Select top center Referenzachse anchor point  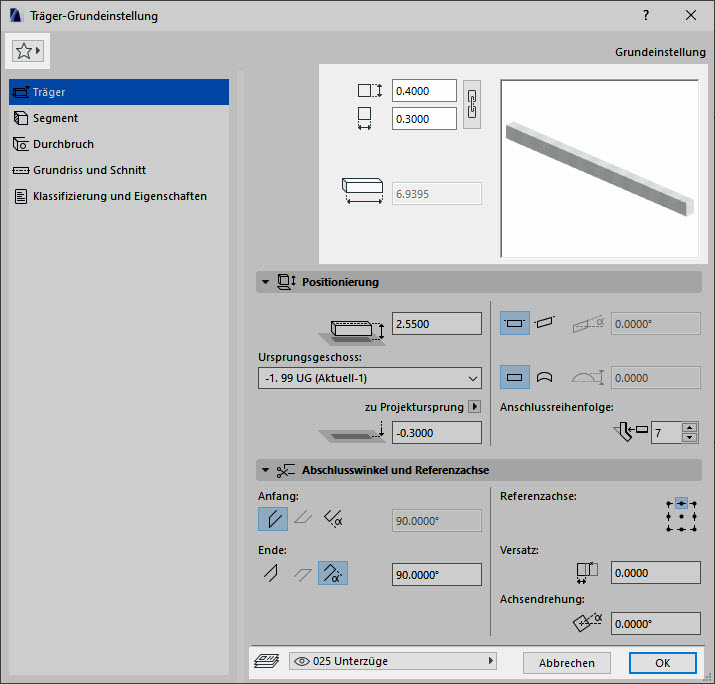point(681,503)
